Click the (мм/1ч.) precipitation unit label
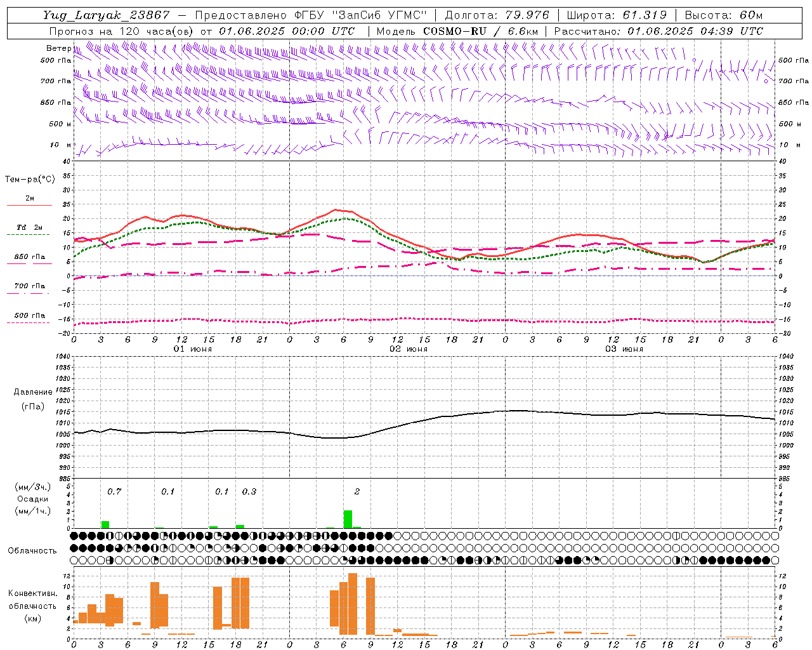 (33, 511)
